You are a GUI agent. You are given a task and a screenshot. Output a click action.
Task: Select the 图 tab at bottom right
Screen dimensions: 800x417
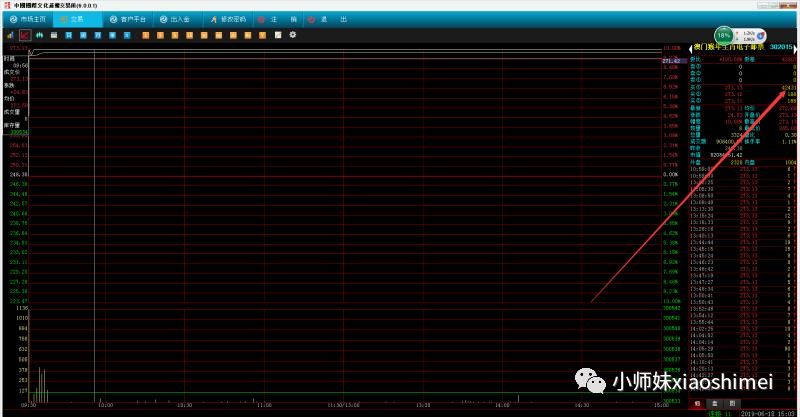point(732,402)
